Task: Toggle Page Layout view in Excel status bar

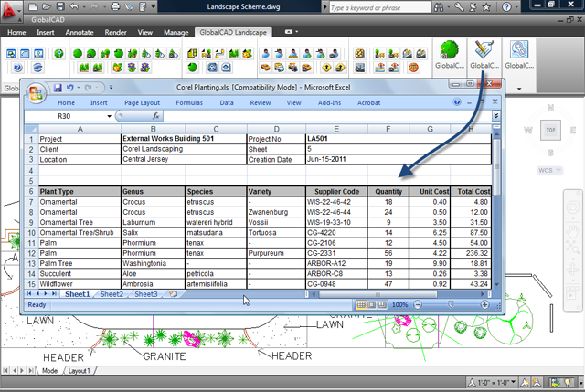Action: (372, 304)
